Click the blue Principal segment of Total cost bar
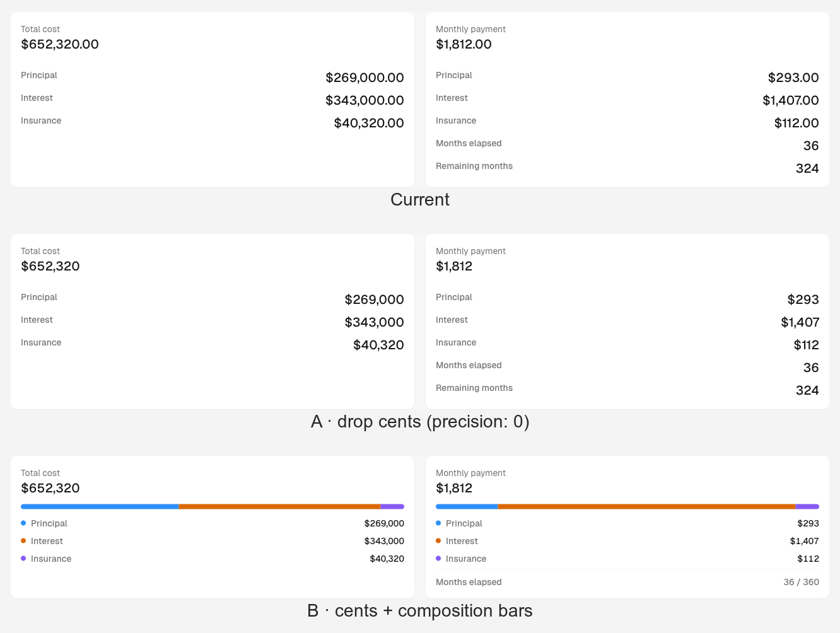Image resolution: width=840 pixels, height=633 pixels. point(100,506)
